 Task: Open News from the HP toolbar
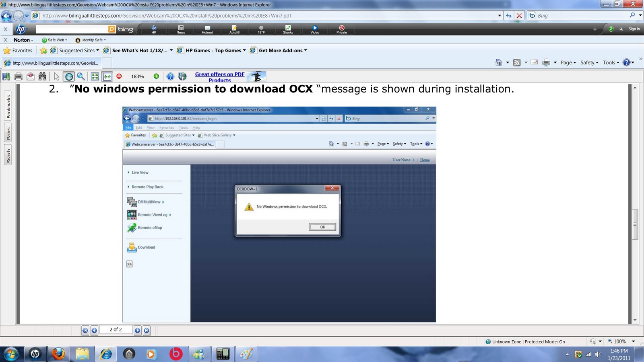click(181, 29)
